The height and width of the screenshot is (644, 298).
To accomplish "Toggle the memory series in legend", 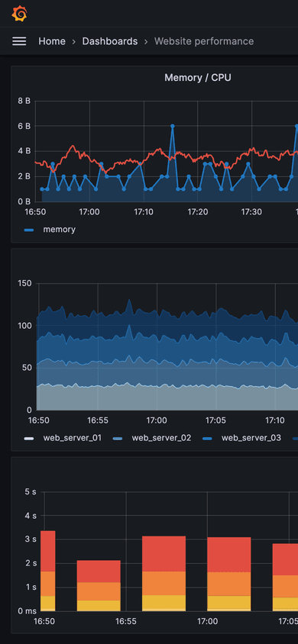I will [x=59, y=229].
